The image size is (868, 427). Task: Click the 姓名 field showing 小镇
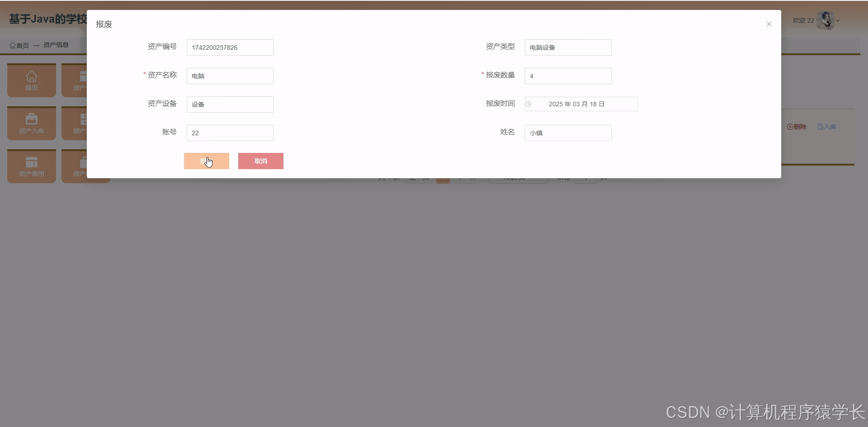567,133
